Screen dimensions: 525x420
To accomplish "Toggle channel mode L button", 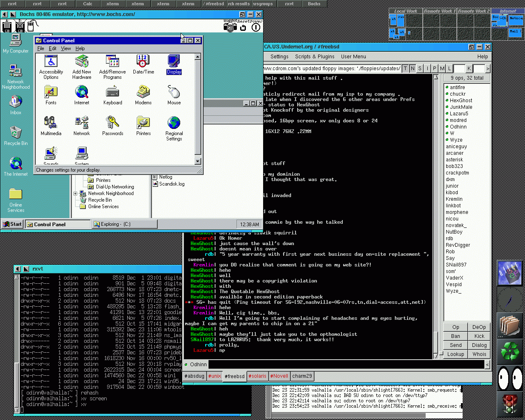I will 449,69.
